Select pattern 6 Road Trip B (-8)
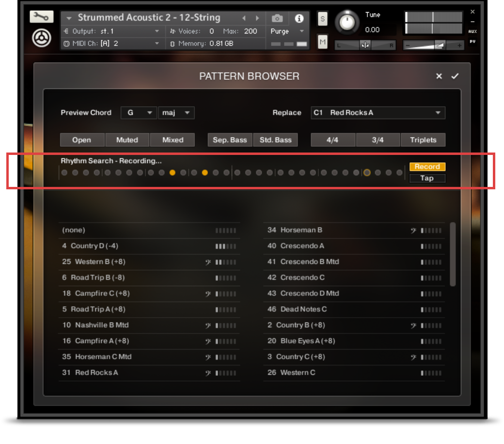 (149, 278)
